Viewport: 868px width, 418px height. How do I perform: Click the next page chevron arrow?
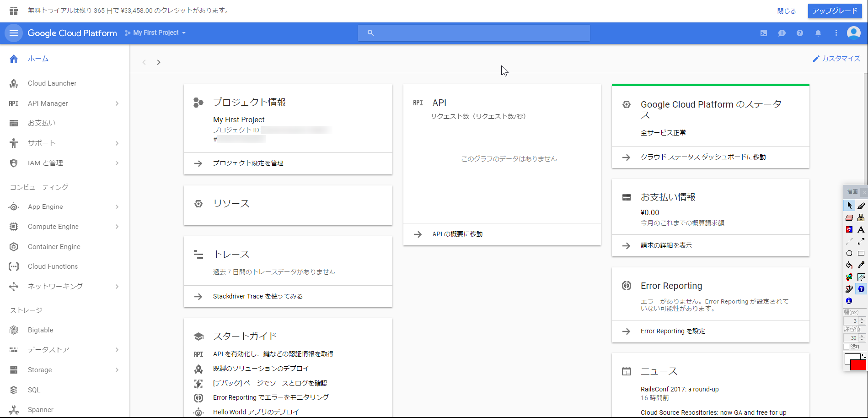(x=159, y=62)
